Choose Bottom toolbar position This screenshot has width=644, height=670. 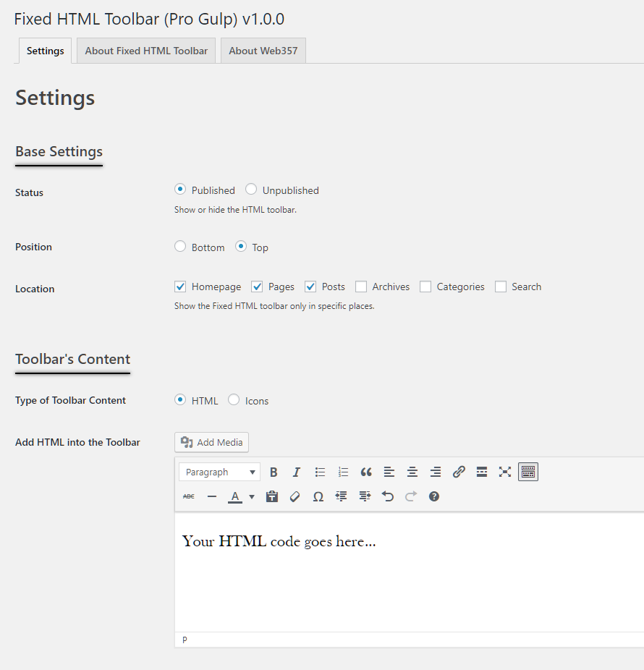[180, 247]
